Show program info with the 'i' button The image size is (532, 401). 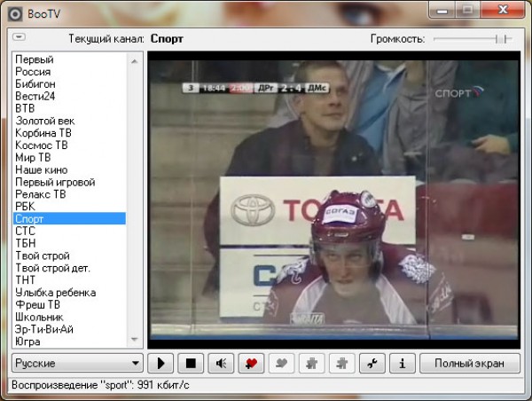403,364
